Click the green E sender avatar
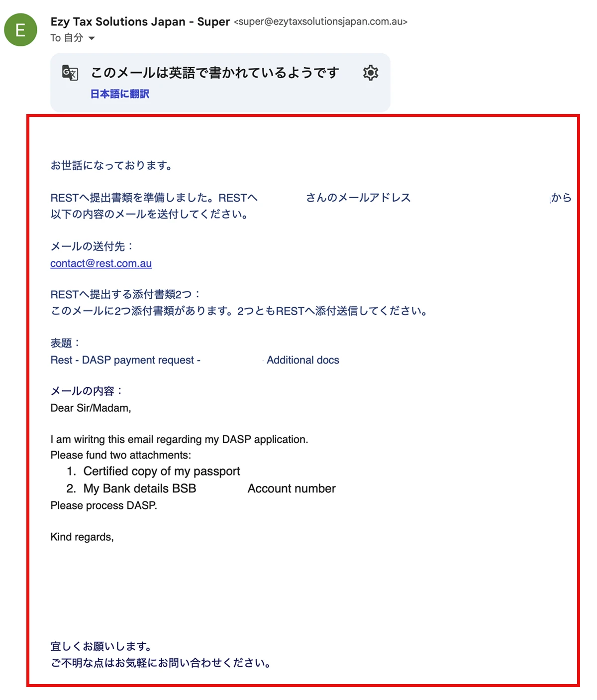Viewport: 597px width, 700px height. pos(20,30)
